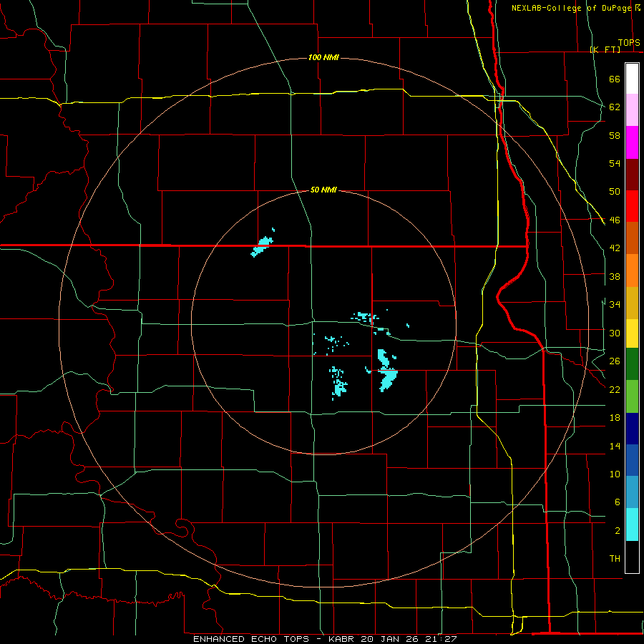The width and height of the screenshot is (644, 644).
Task: Click the "14" legend value
Action: pos(615,446)
